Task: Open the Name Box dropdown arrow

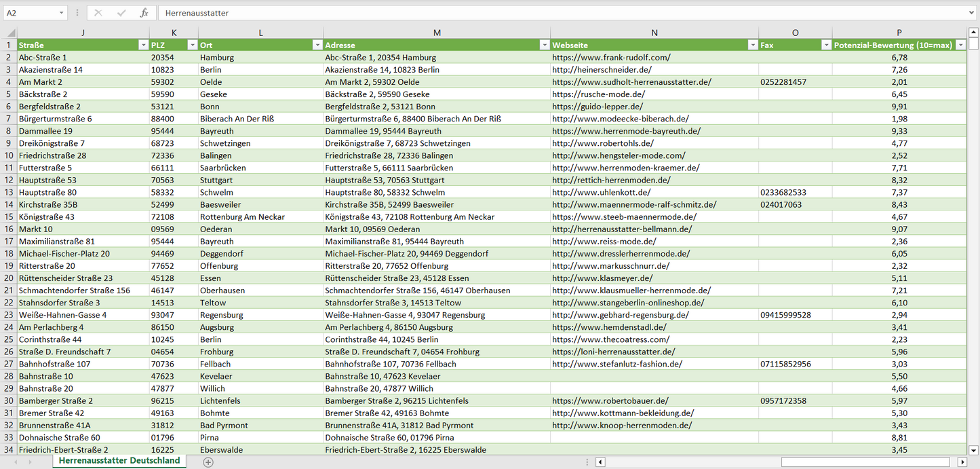Action: (x=61, y=13)
